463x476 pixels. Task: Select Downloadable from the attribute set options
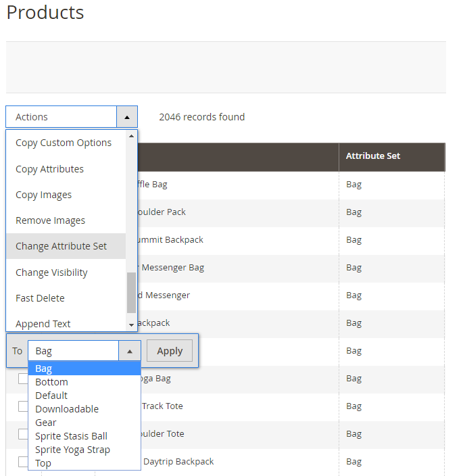coord(67,409)
